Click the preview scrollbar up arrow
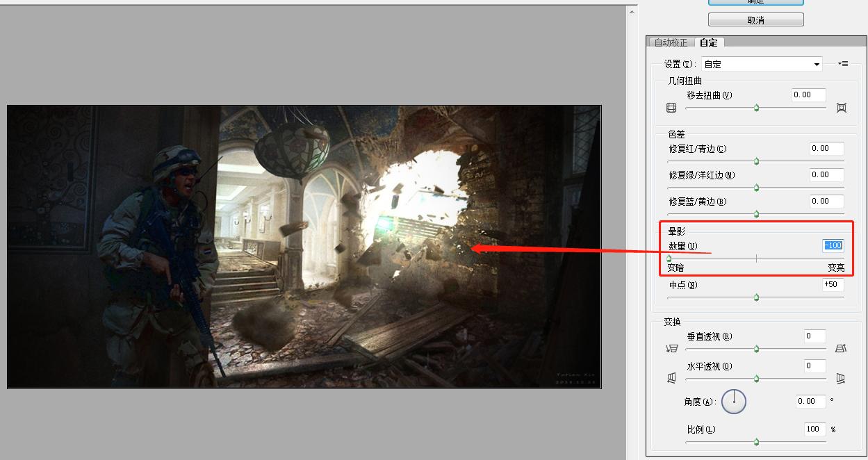This screenshot has height=460, width=868. (x=631, y=11)
